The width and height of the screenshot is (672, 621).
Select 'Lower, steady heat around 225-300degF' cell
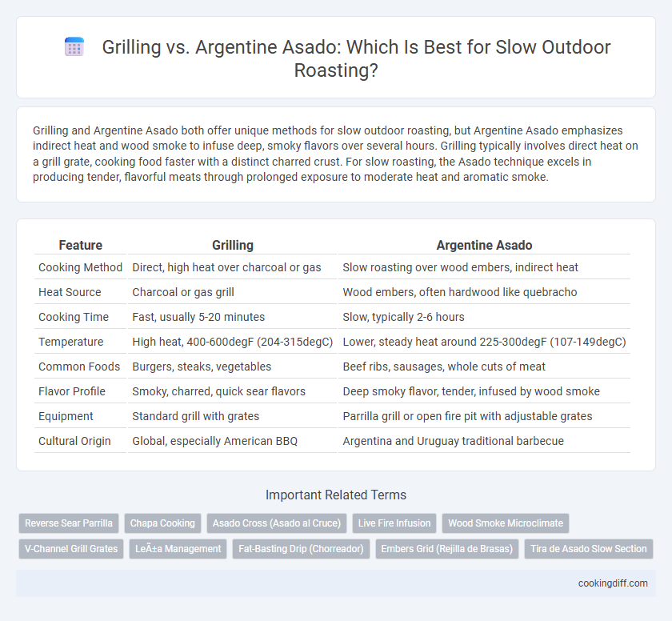484,342
